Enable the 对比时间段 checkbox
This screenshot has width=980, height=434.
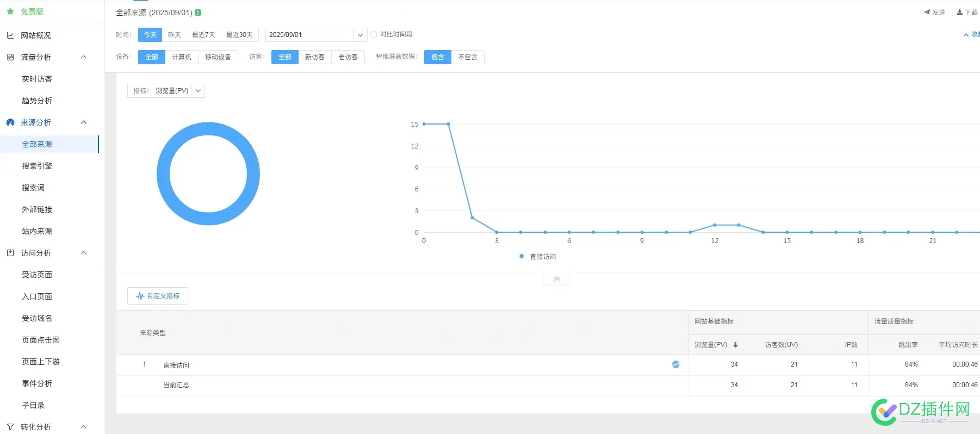click(x=374, y=34)
